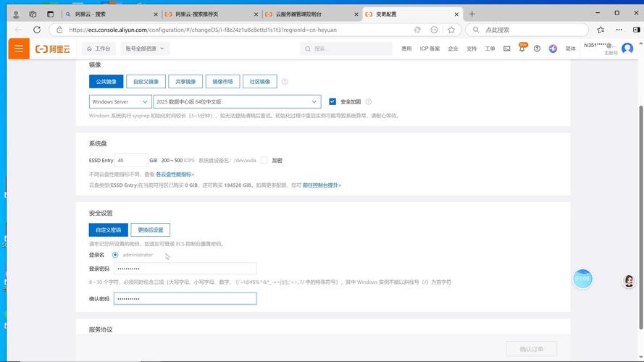
Task: Click the browser address bar URL
Action: pos(203,30)
